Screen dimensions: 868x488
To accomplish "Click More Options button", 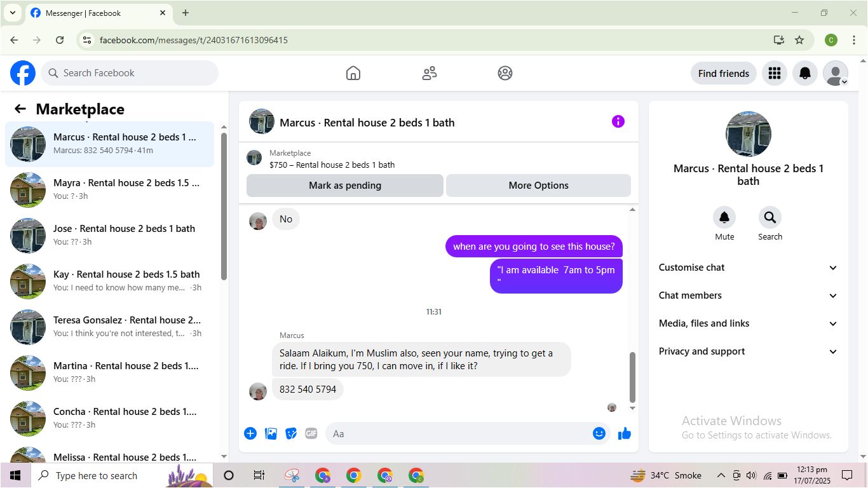I will [x=539, y=186].
